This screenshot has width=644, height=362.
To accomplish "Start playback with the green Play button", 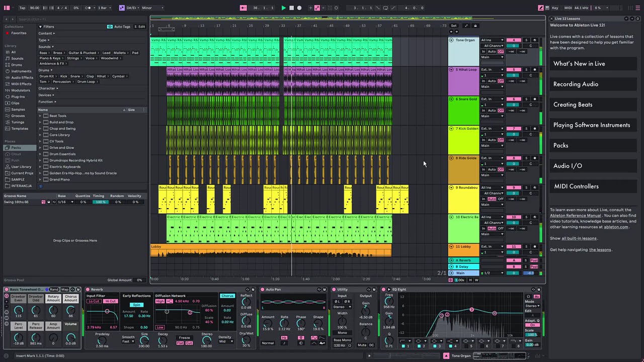I will (x=283, y=8).
